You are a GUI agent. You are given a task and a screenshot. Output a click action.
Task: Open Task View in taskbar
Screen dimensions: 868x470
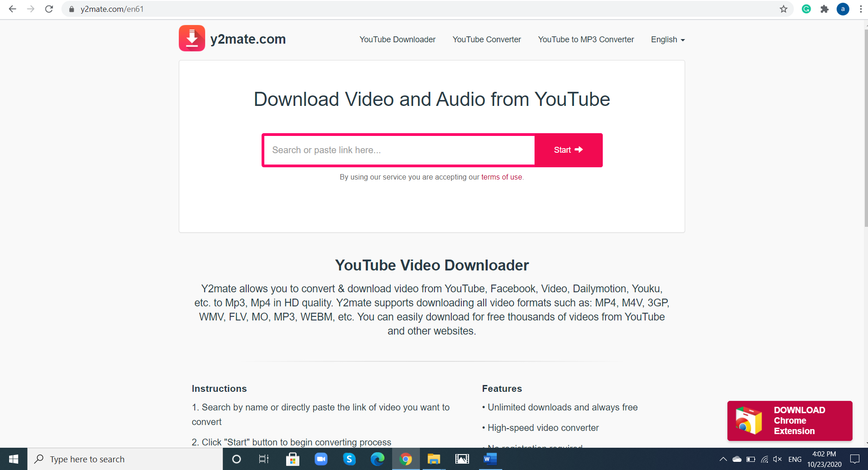264,459
